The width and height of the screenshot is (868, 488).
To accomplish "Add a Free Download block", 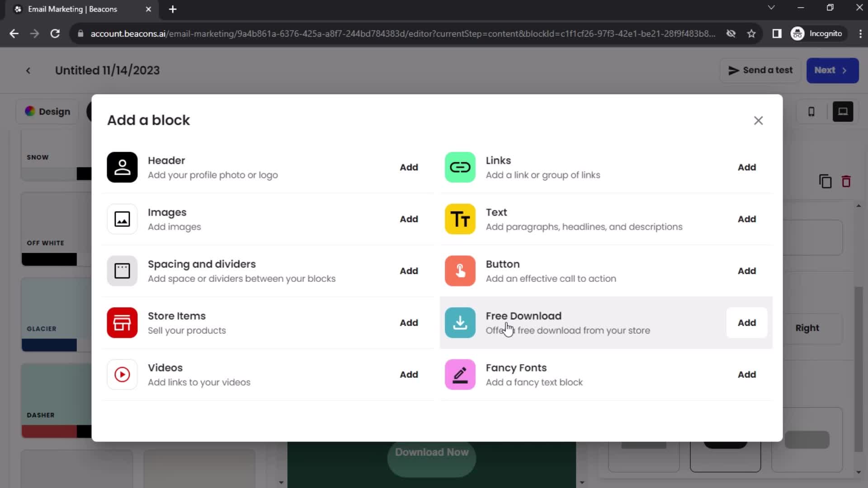I will coord(747,322).
